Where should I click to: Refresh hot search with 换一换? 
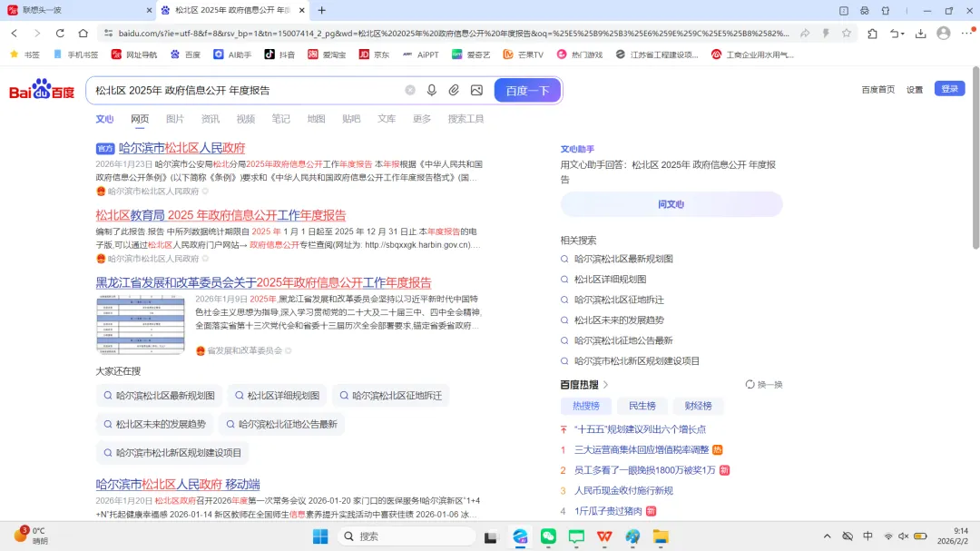(764, 385)
